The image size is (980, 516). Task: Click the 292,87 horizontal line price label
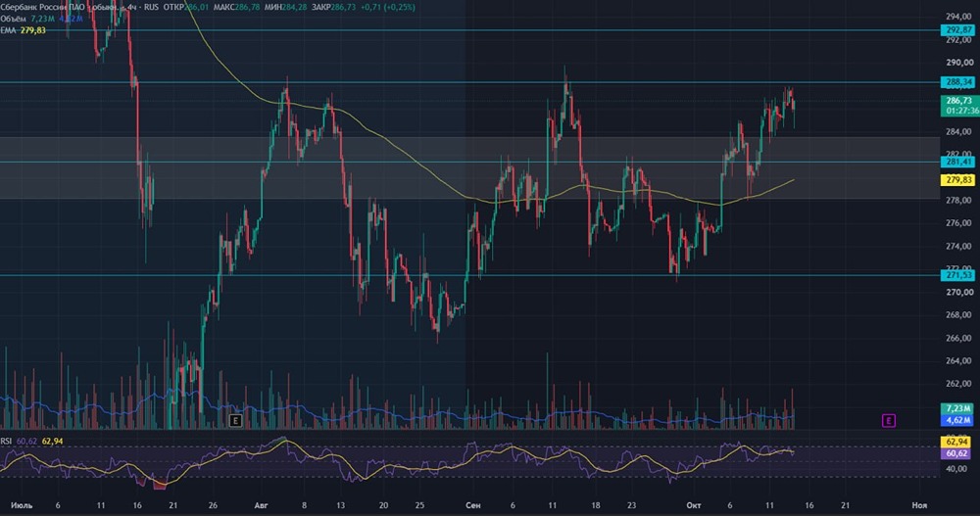[958, 30]
